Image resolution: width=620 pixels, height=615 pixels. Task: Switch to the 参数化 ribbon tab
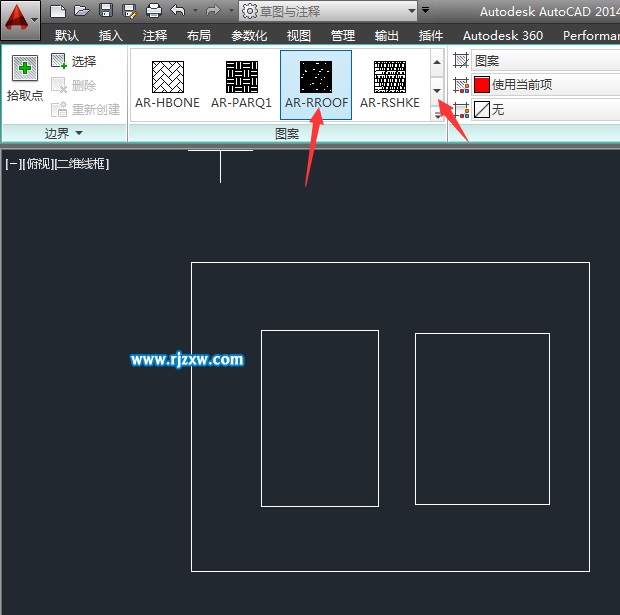(x=249, y=36)
